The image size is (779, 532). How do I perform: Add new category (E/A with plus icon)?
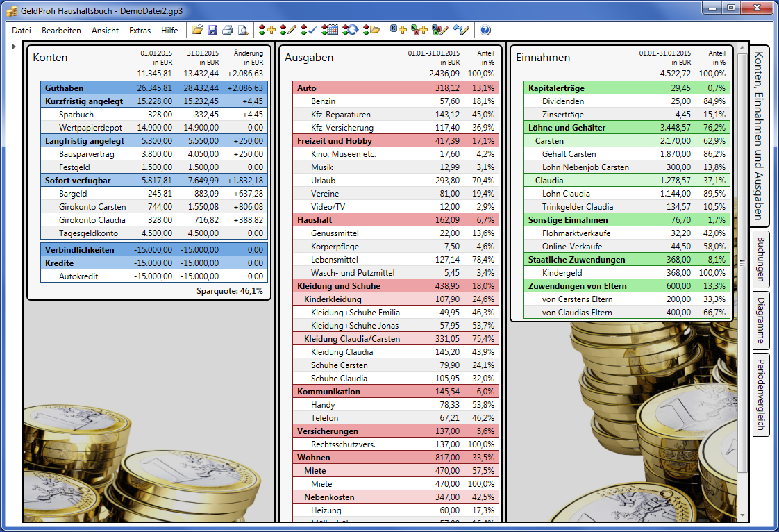pyautogui.click(x=419, y=30)
